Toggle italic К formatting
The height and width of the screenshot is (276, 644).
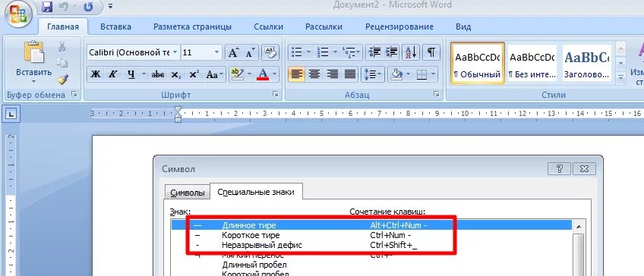click(112, 74)
